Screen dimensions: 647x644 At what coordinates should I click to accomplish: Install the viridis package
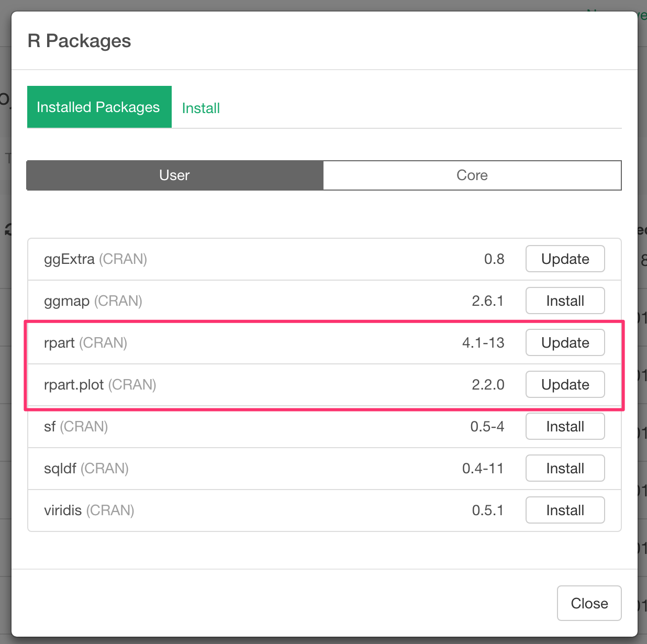tap(565, 510)
